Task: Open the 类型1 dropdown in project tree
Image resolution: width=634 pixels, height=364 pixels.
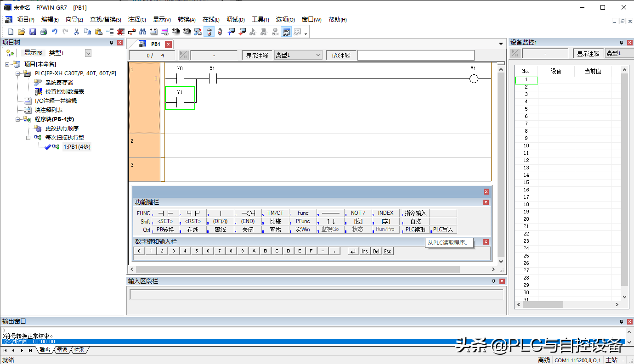Action: [x=88, y=53]
